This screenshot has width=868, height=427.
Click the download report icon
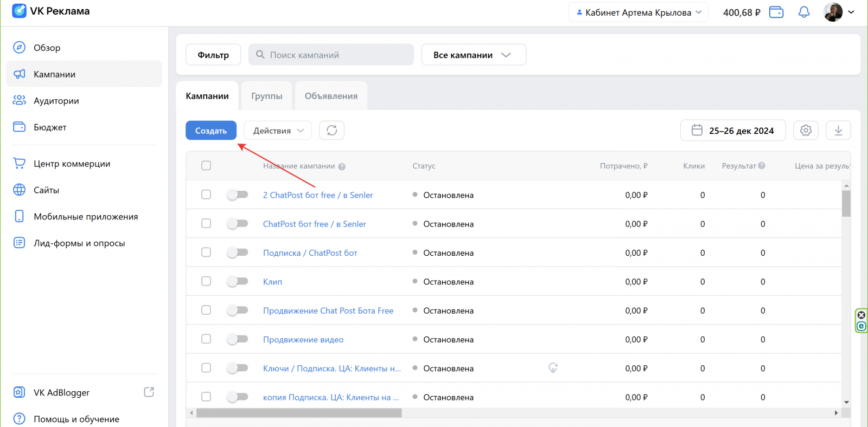pos(838,131)
